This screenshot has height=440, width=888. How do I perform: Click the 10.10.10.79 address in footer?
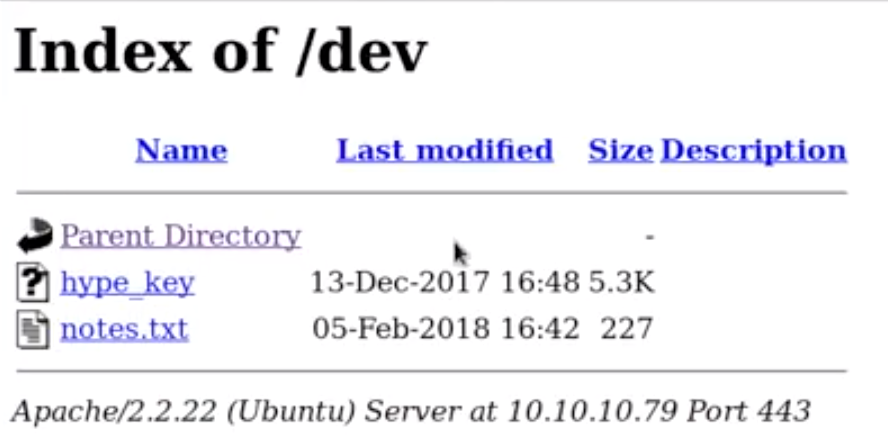(x=592, y=411)
